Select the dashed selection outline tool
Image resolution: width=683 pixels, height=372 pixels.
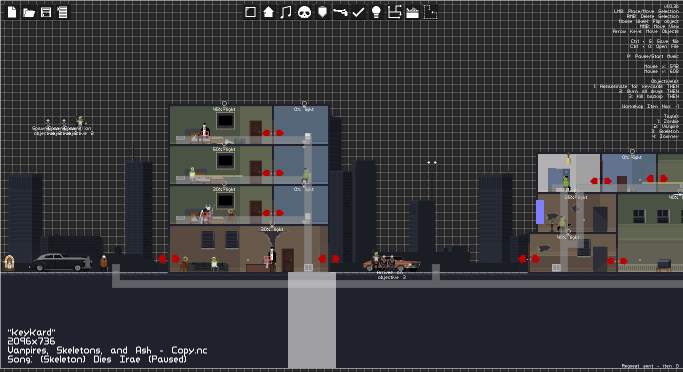[430, 12]
